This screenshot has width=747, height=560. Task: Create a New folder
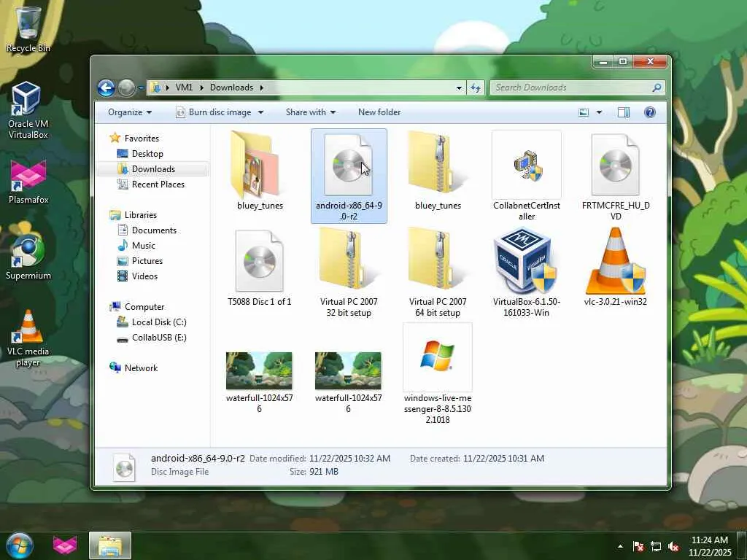tap(379, 112)
